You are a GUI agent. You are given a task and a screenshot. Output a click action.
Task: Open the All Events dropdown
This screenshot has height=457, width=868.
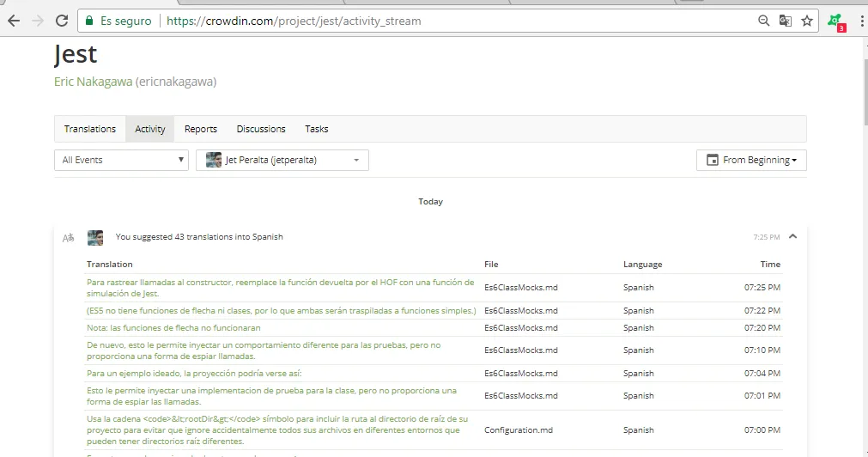pos(121,160)
